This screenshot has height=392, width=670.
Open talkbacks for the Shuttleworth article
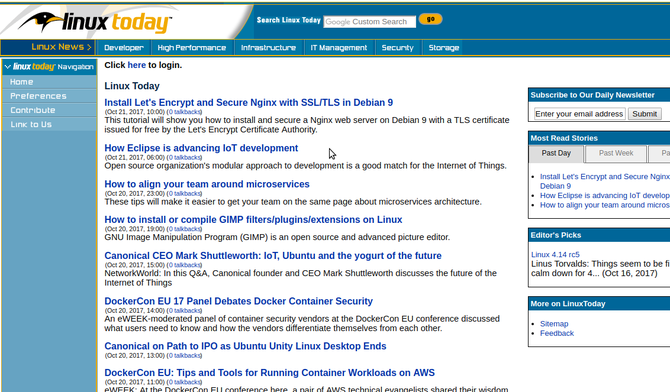tap(184, 265)
